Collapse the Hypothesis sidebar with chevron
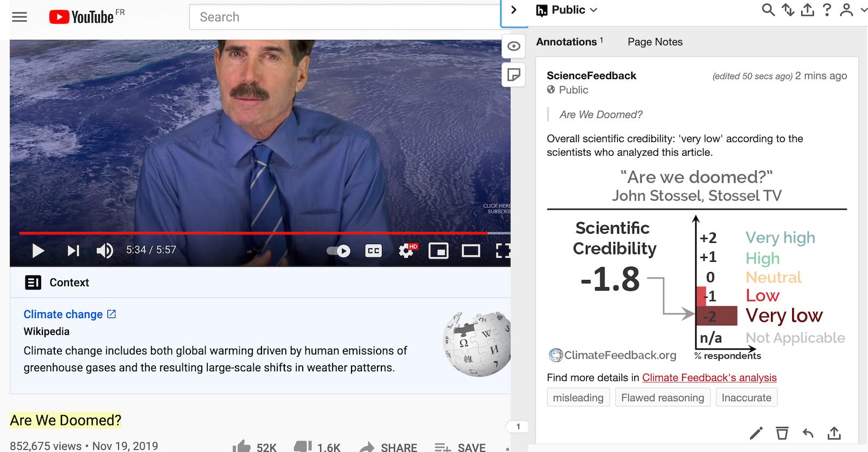 (514, 10)
